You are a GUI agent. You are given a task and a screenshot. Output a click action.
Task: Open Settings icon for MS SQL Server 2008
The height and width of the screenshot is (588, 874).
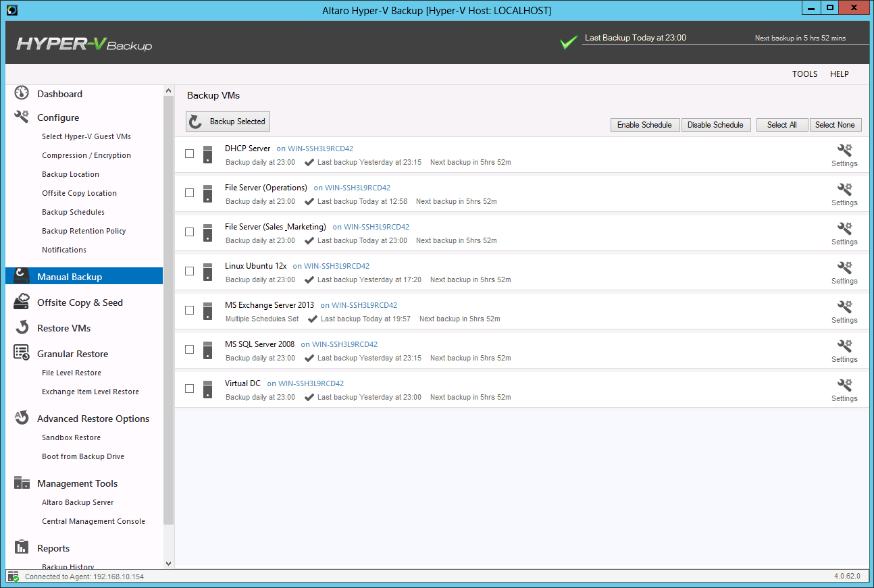pyautogui.click(x=844, y=346)
